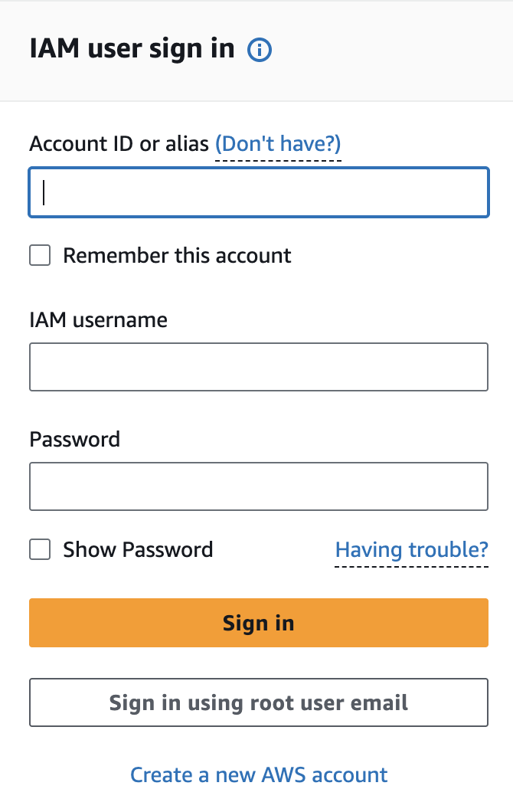Screen dimensions: 513x812
Task: Click the "Show Password" label text
Action: pos(138,549)
